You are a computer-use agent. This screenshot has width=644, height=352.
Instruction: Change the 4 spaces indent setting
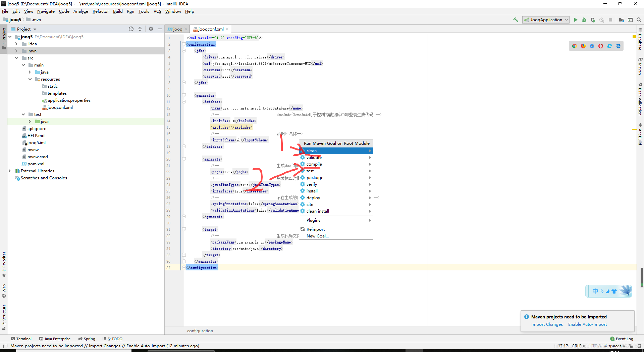(614, 346)
